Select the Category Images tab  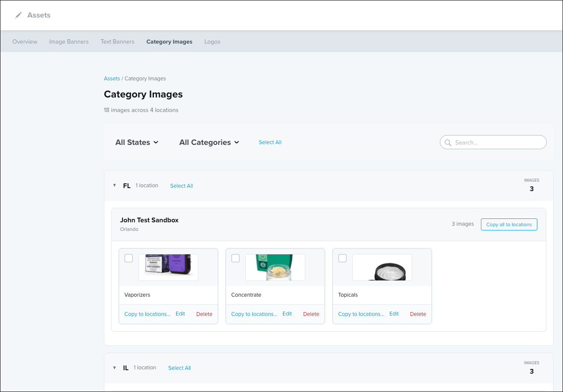coord(169,42)
